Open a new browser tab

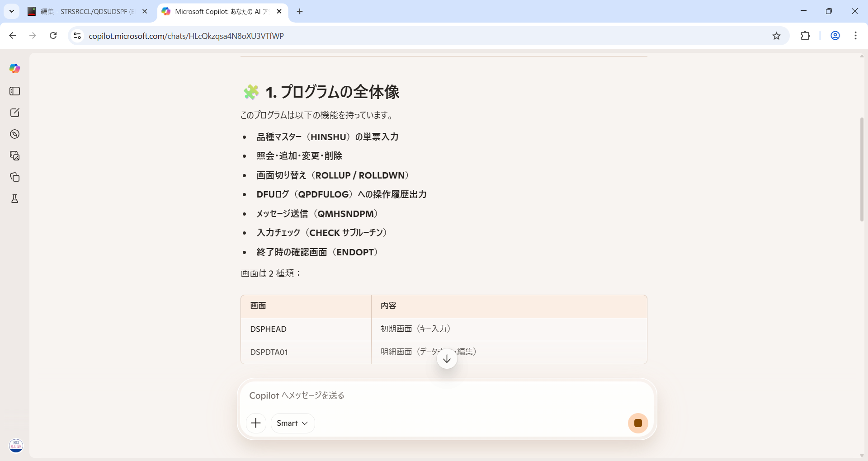[x=300, y=12]
